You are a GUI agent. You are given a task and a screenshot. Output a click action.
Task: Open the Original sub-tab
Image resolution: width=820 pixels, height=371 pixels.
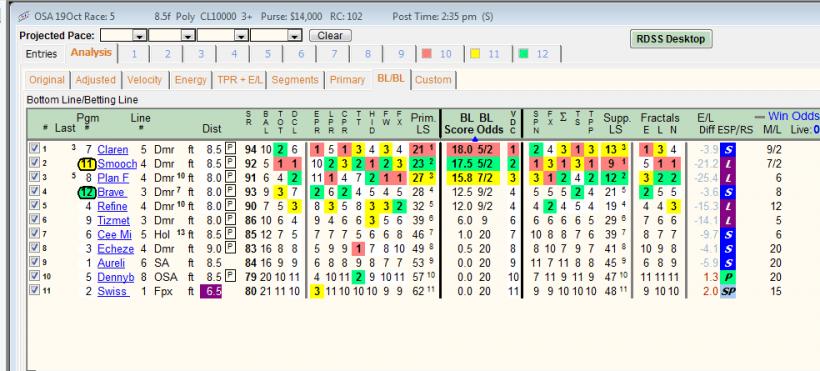(x=47, y=80)
